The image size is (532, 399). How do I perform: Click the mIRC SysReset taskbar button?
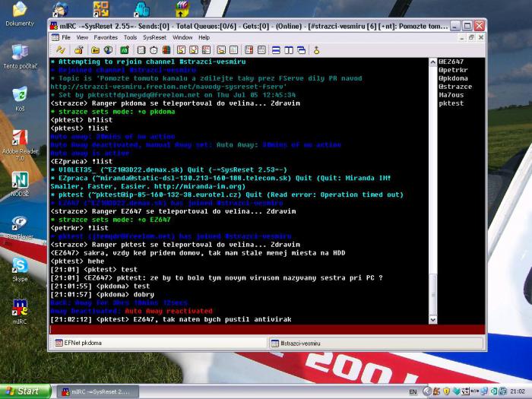[98, 391]
